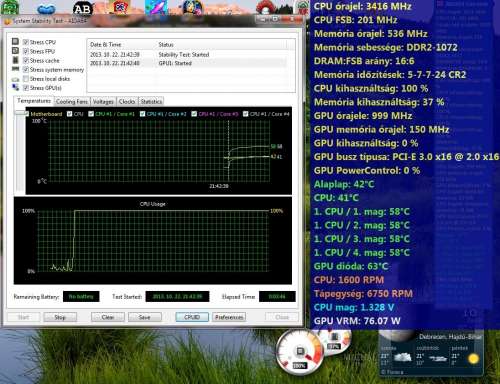This screenshot has height=384, width=500.
Task: Click the FPU chip icon beside Stress FPU
Action: coord(15,51)
